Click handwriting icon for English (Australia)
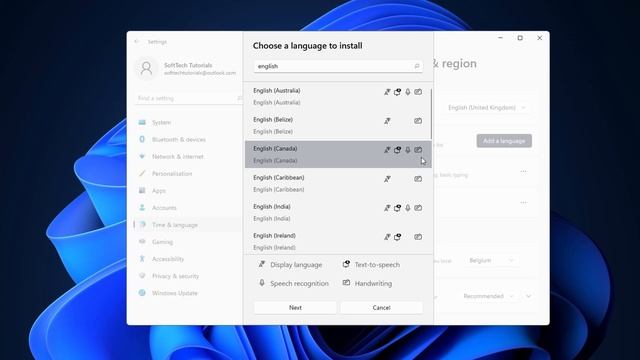 tap(418, 92)
